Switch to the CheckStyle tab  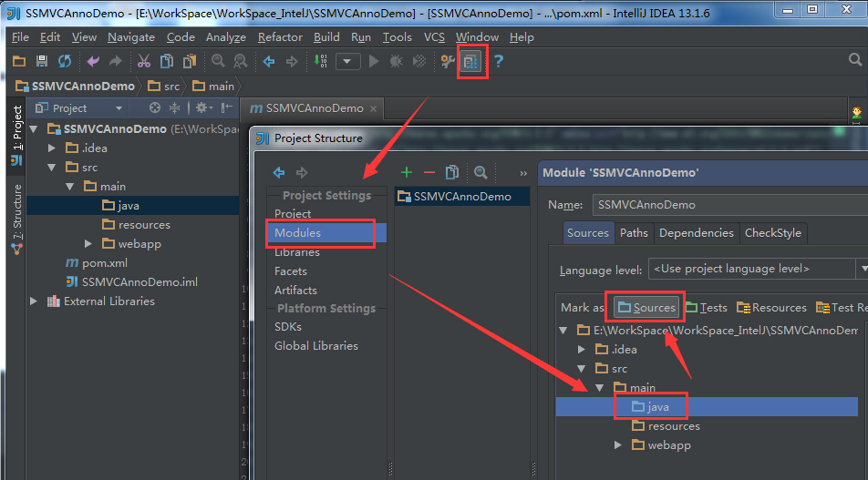pyautogui.click(x=773, y=233)
